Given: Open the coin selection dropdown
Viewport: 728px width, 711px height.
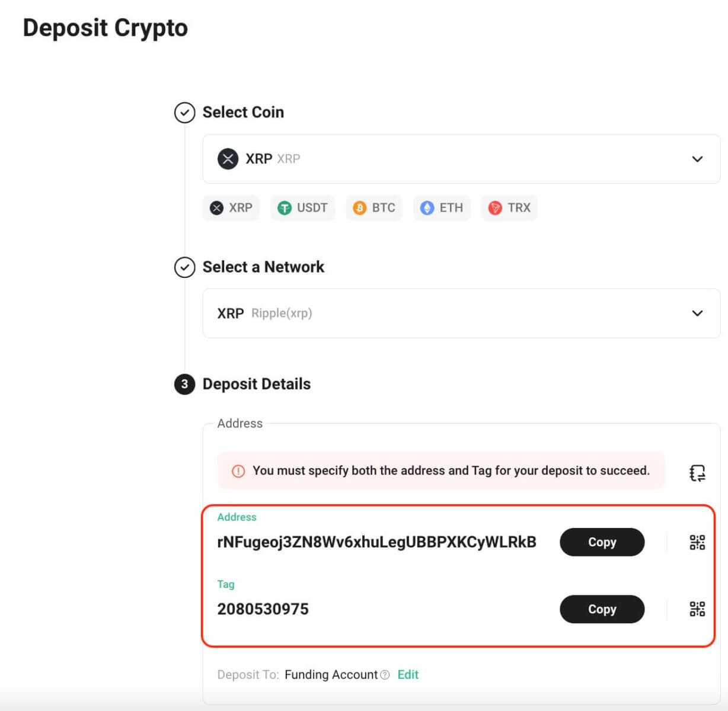Looking at the screenshot, I should click(697, 159).
